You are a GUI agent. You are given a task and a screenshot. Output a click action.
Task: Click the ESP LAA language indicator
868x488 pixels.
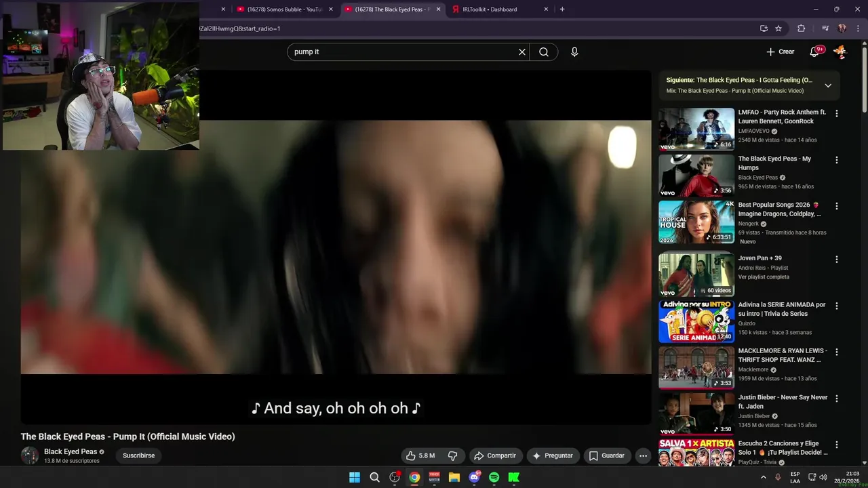(x=795, y=477)
